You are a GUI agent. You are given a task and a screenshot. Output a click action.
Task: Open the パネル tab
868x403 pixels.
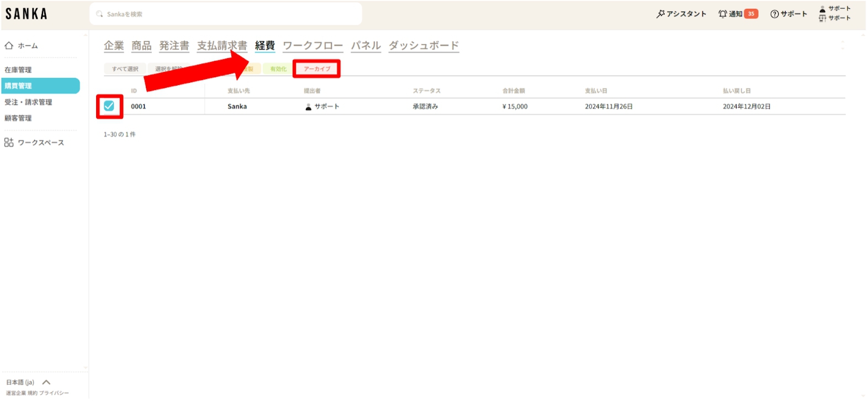click(366, 46)
